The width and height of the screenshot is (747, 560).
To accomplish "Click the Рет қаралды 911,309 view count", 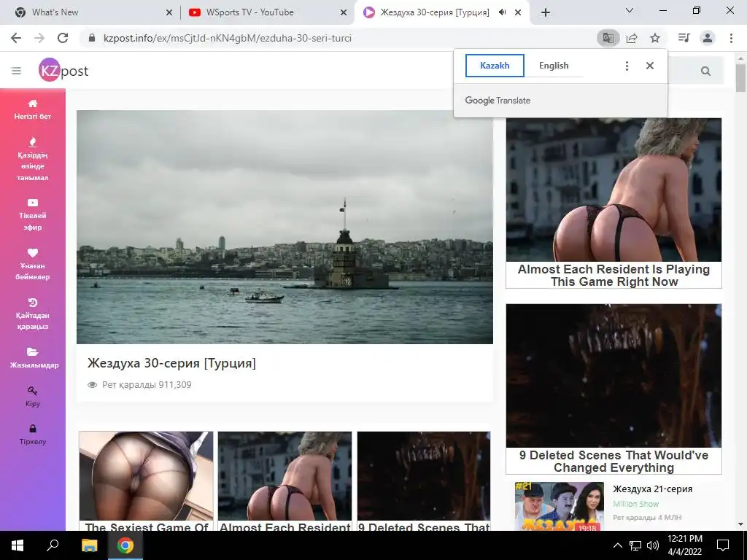I will coord(147,385).
